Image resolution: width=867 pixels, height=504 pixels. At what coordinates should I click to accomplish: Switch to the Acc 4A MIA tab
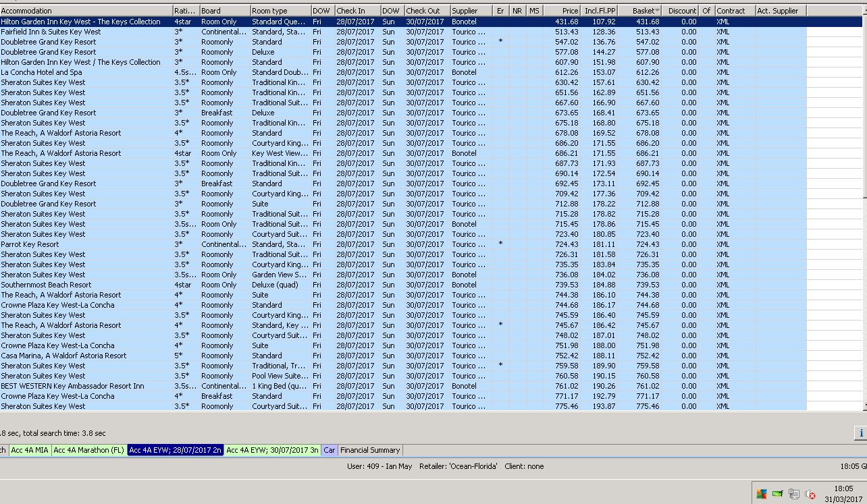click(30, 450)
